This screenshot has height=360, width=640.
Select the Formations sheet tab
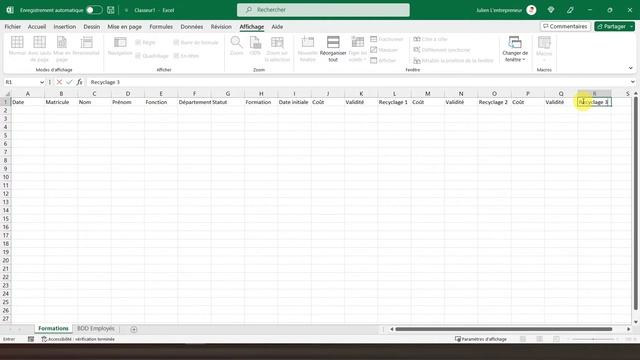tap(53, 329)
